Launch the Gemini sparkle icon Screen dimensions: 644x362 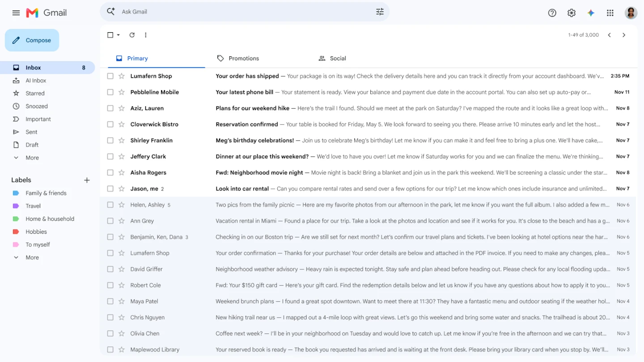tap(591, 13)
